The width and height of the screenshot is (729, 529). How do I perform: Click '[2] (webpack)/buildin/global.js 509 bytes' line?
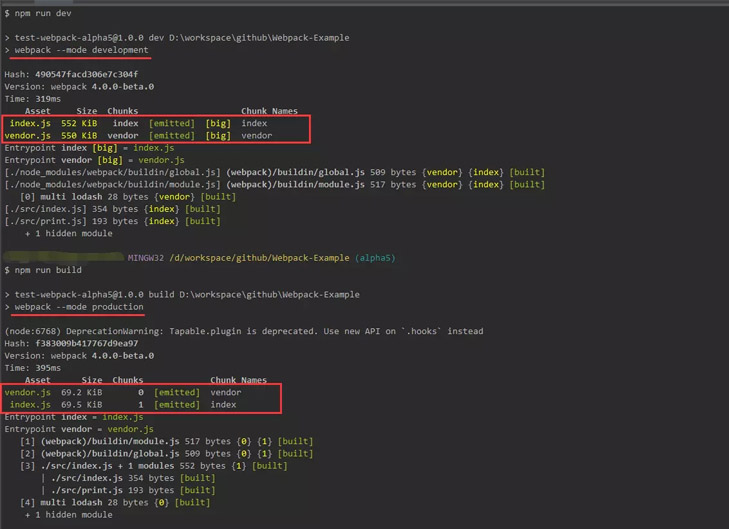(x=166, y=454)
